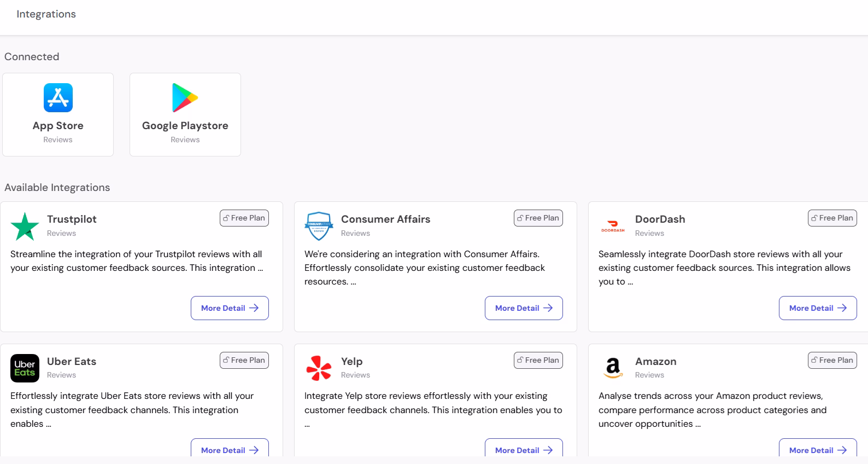
Task: Click the Free Plan badge on Amazon
Action: click(x=832, y=360)
